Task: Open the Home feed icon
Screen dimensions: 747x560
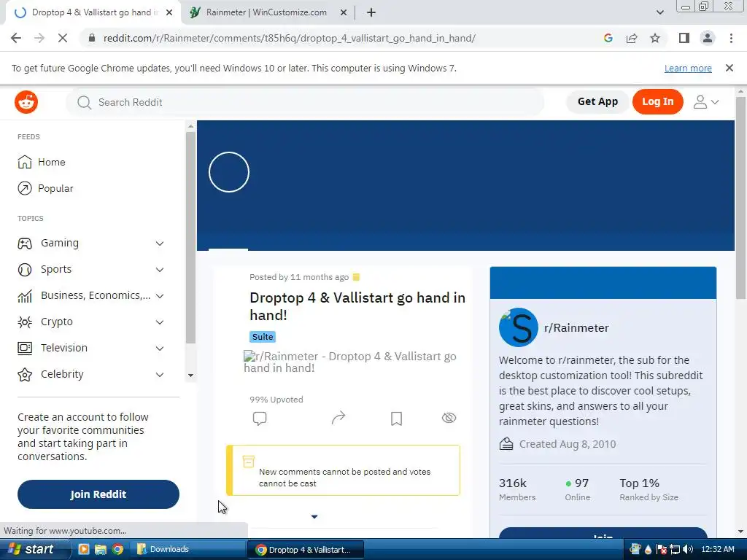Action: click(x=25, y=162)
